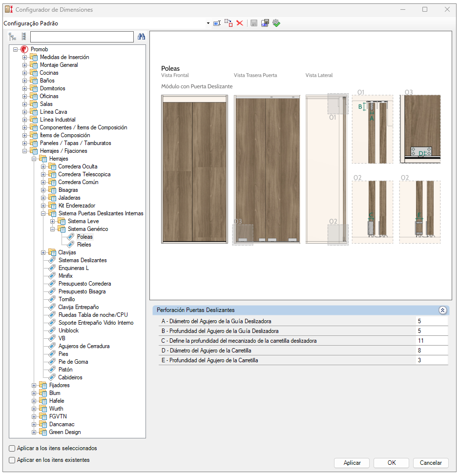Viewport: 459px width, 476px height.
Task: Click the Uniblock tag icon
Action: tap(52, 331)
